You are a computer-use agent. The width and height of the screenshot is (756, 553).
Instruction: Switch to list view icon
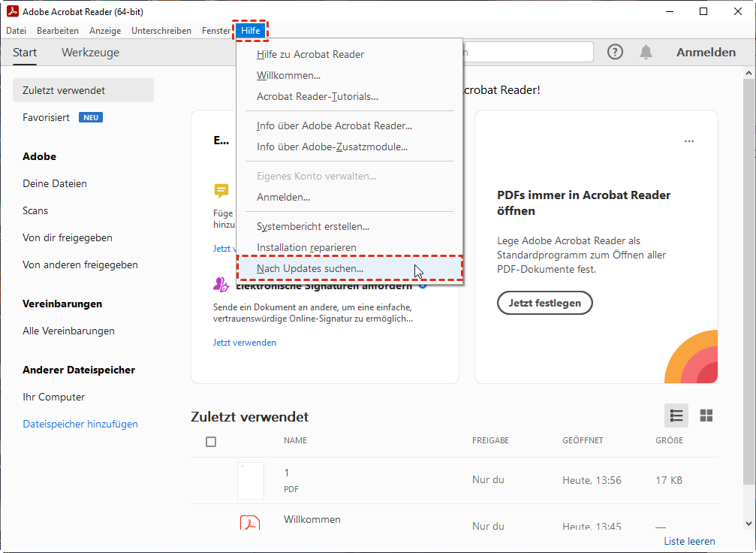coord(676,416)
